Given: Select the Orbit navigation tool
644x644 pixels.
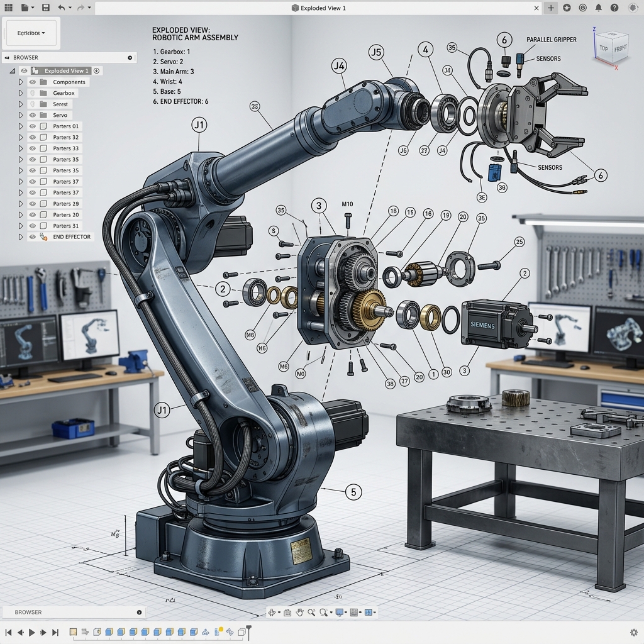Looking at the screenshot, I should coord(272,613).
